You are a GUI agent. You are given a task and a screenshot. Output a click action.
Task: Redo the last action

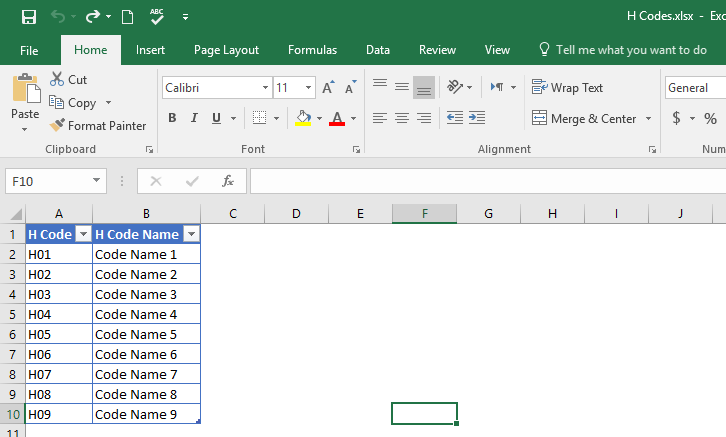pos(93,17)
